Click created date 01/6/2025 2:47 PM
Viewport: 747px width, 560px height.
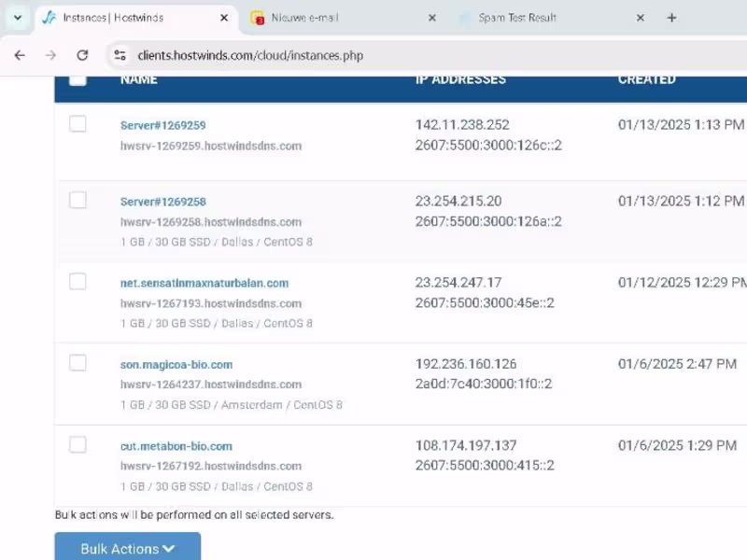pyautogui.click(x=678, y=364)
